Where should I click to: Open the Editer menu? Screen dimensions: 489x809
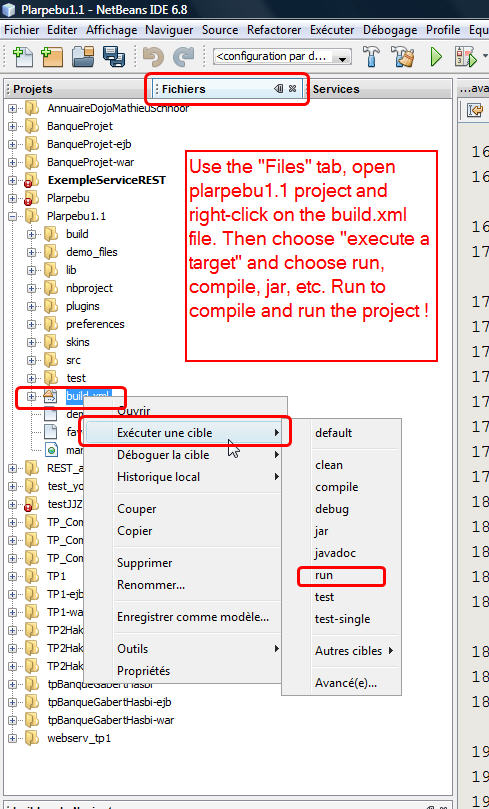click(x=62, y=30)
